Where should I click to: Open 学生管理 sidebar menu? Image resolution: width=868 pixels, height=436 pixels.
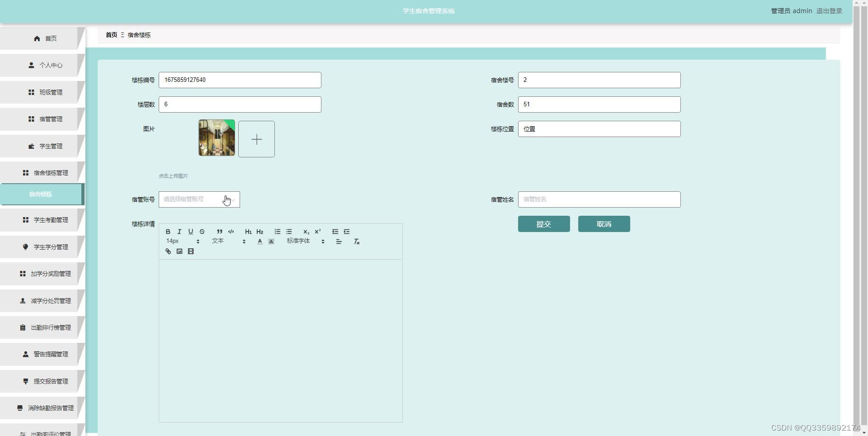42,146
